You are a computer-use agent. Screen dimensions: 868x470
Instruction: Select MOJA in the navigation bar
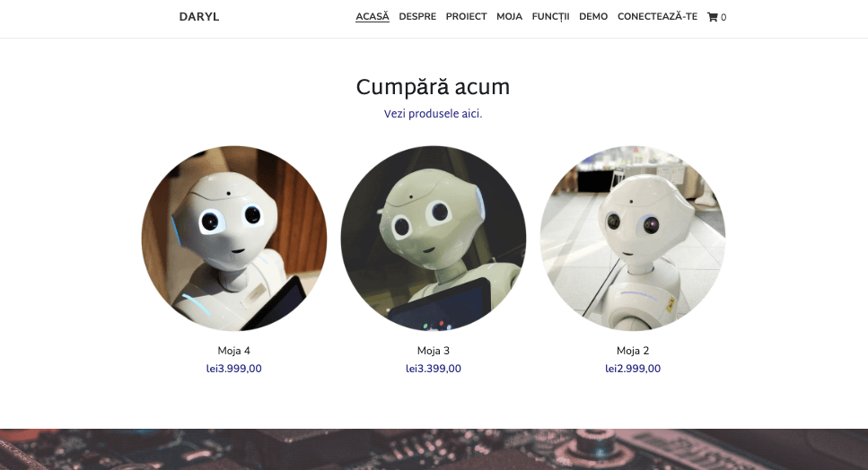click(x=509, y=16)
